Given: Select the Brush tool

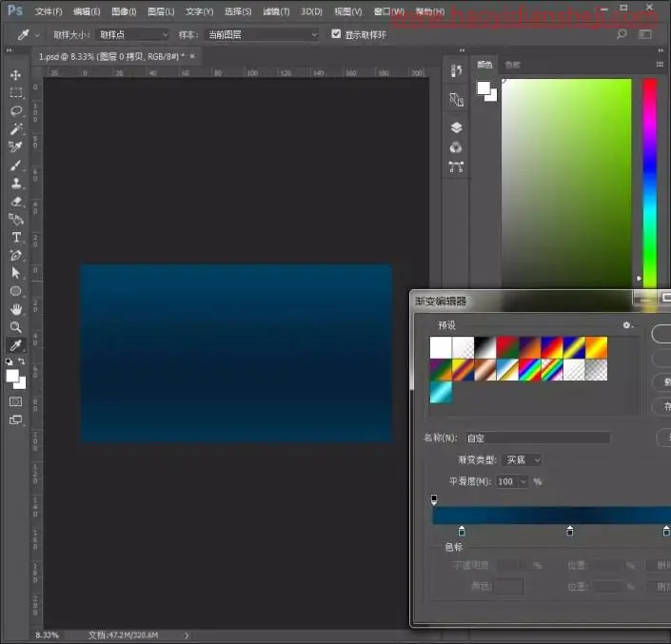Looking at the screenshot, I should (x=16, y=166).
